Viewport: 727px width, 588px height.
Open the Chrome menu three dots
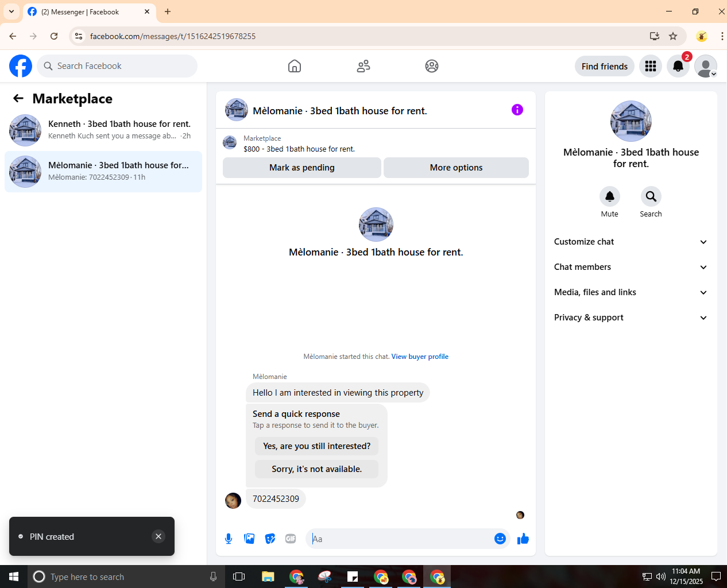coord(722,36)
